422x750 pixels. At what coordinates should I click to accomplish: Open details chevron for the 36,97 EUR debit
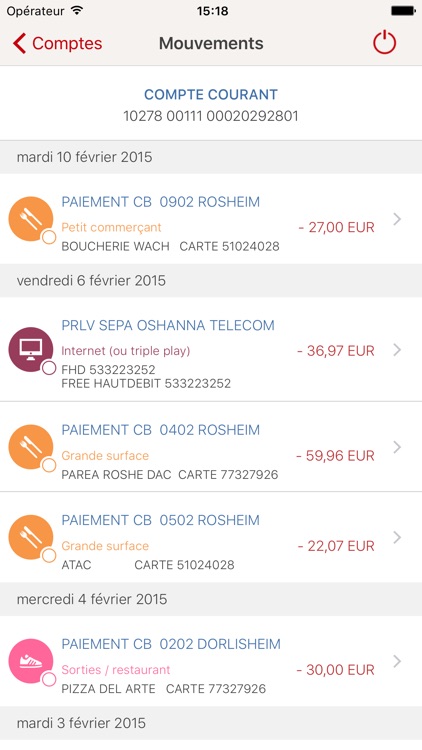coord(397,350)
